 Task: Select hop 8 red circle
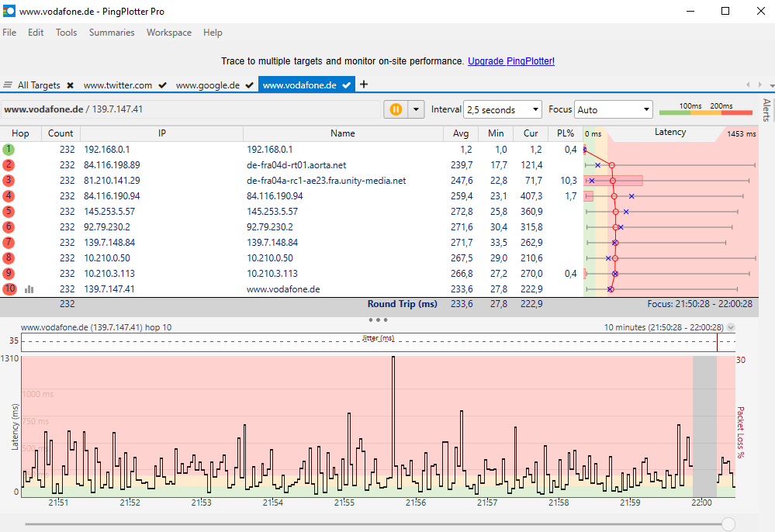(x=9, y=257)
